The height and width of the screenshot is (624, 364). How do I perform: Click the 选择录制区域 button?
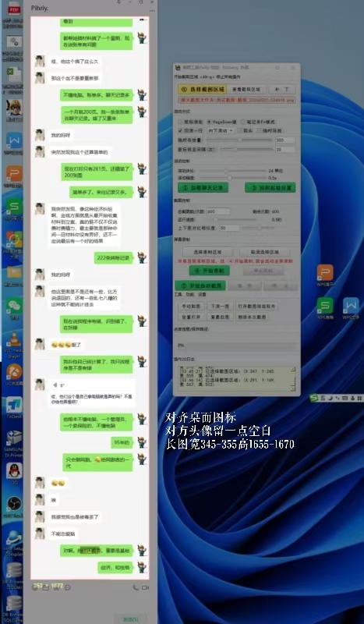207,252
